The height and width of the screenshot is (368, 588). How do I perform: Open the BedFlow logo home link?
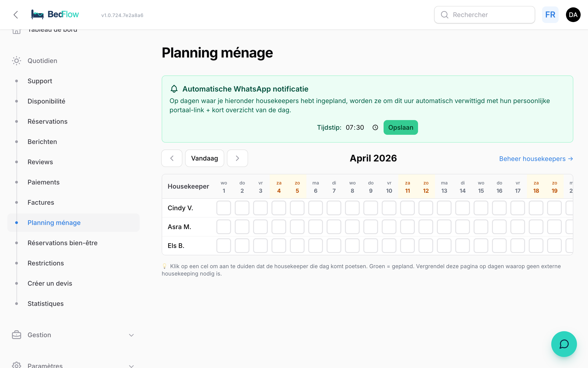(55, 14)
